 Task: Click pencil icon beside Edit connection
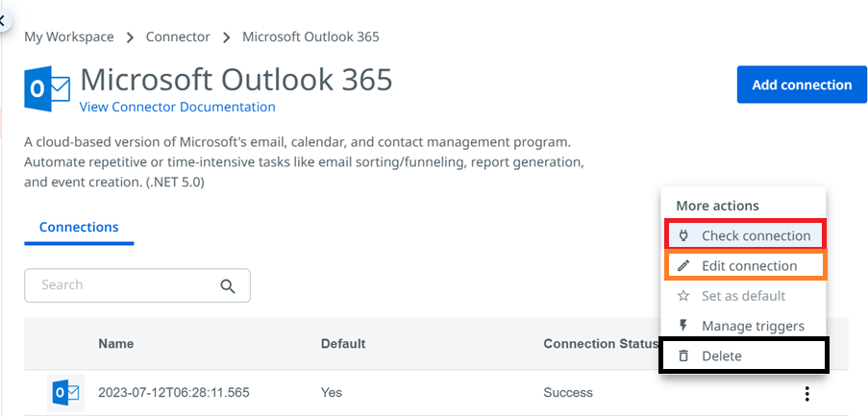[683, 265]
